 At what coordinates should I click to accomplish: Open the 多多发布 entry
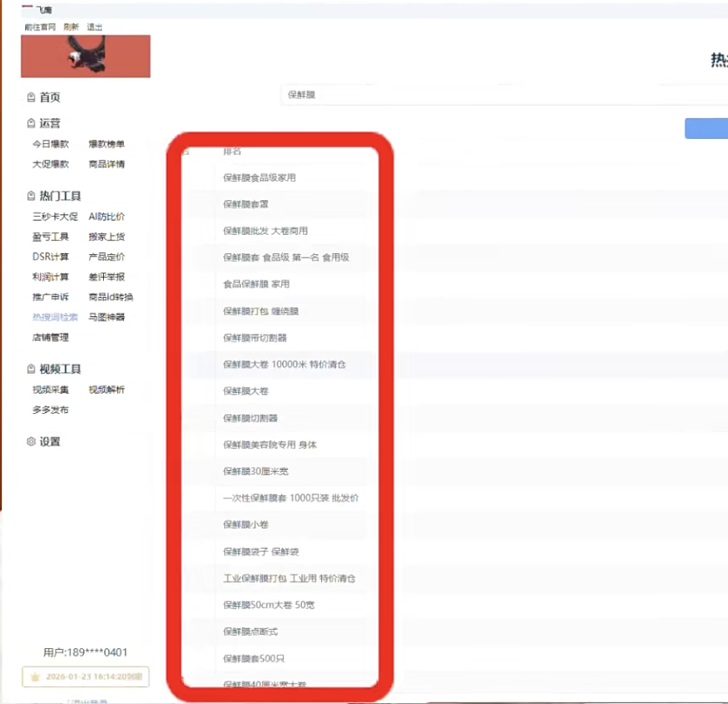coord(51,410)
